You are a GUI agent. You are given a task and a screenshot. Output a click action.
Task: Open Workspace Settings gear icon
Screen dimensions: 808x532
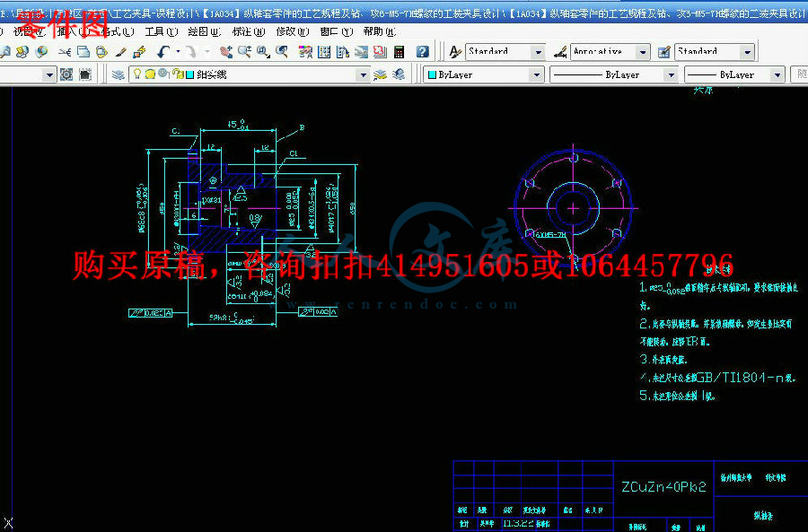(x=66, y=74)
